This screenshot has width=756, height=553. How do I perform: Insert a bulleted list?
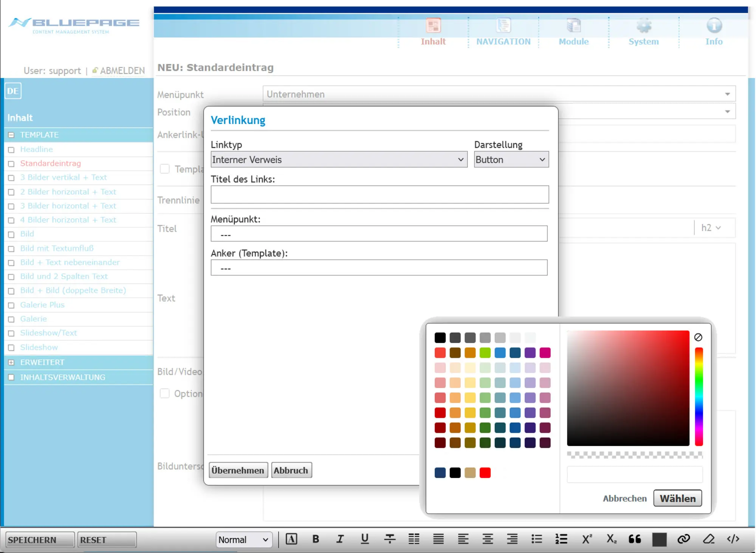[537, 539]
